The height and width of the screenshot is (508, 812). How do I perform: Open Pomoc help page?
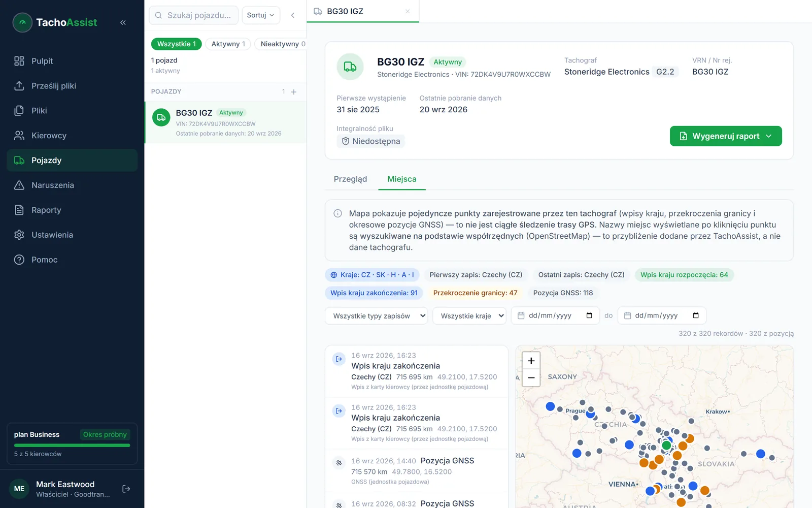(72, 260)
